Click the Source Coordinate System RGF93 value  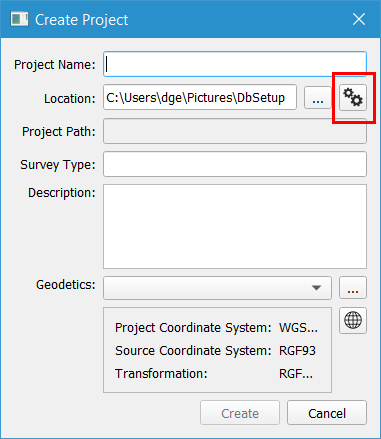[297, 351]
